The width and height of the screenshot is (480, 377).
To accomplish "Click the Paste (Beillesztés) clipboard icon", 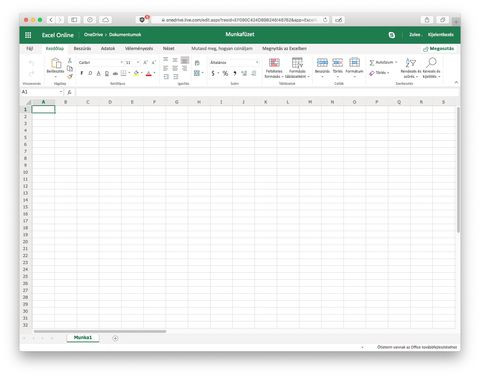I will 56,63.
